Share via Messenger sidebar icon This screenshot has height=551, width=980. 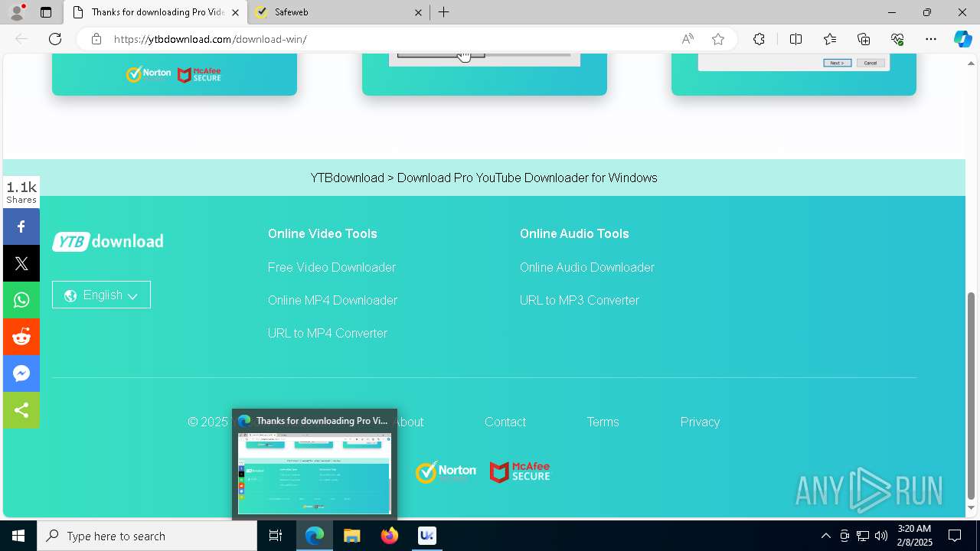click(x=21, y=373)
